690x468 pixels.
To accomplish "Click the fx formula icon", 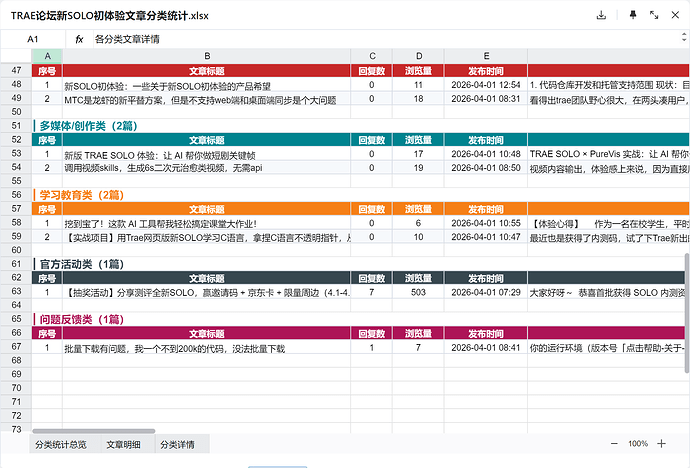I will pos(79,39).
